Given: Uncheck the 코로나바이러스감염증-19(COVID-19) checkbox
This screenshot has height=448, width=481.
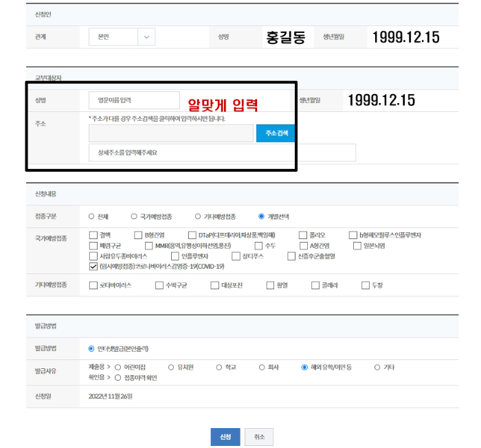Looking at the screenshot, I should click(93, 267).
